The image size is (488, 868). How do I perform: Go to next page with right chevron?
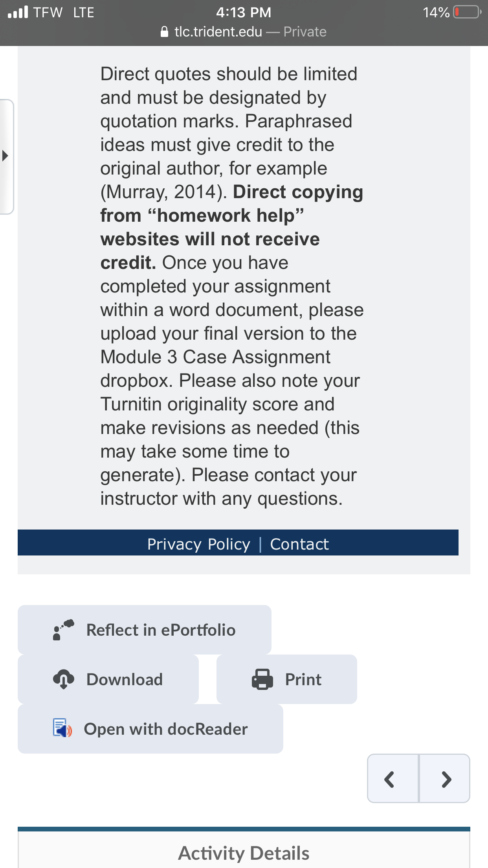click(x=445, y=778)
